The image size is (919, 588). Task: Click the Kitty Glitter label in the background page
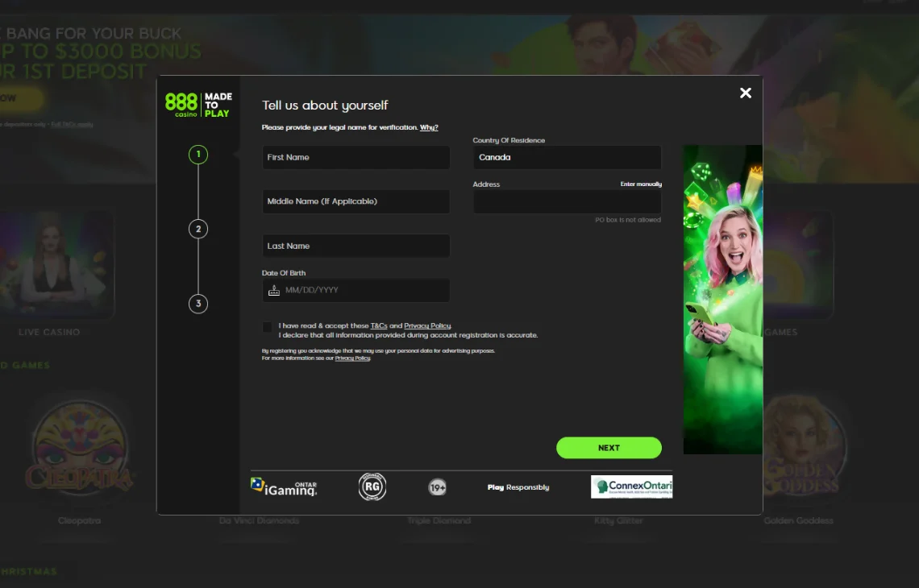tap(618, 520)
